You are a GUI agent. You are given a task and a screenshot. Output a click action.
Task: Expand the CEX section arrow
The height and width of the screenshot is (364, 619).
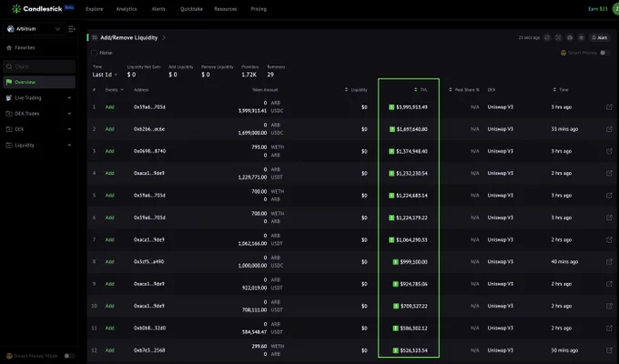(69, 129)
